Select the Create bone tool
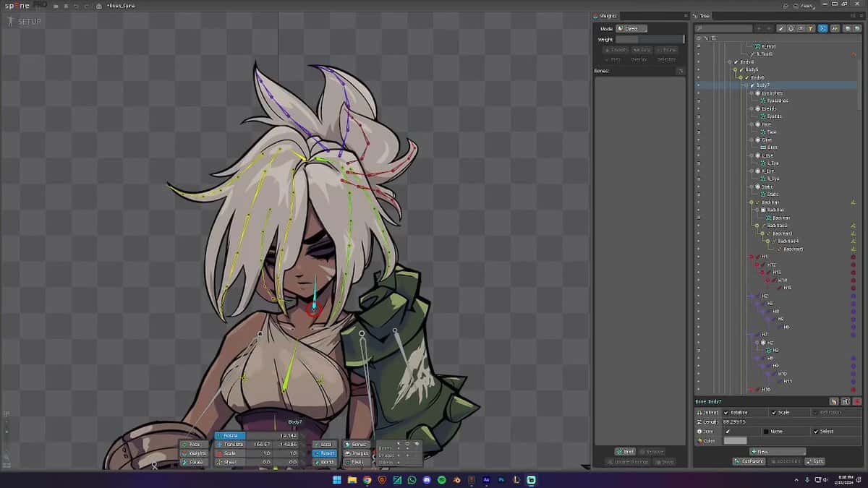 coord(194,462)
